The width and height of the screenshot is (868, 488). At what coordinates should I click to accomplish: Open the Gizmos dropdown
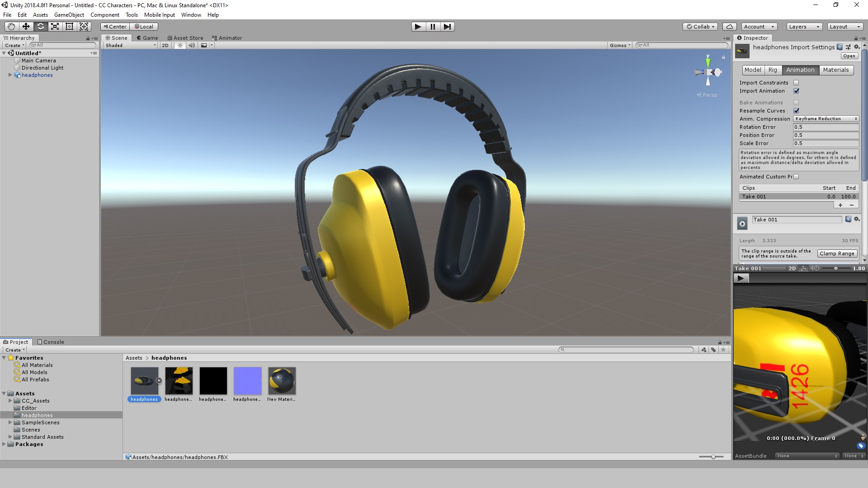click(x=620, y=45)
